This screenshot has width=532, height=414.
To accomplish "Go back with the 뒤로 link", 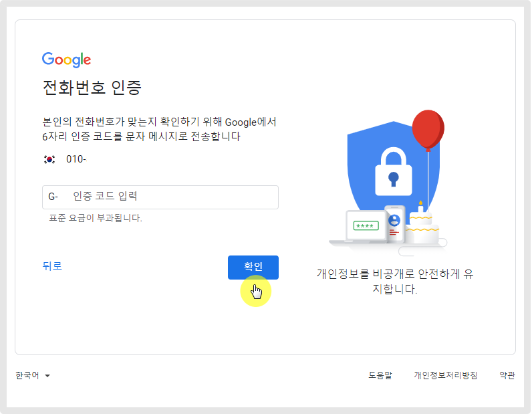I will 52,266.
